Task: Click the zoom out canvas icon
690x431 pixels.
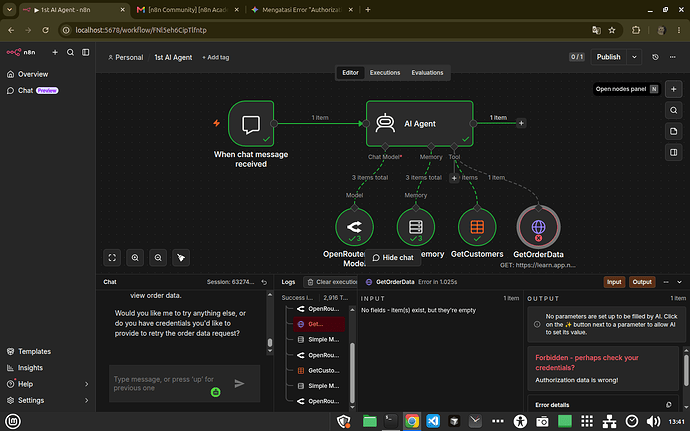Action: coord(158,258)
